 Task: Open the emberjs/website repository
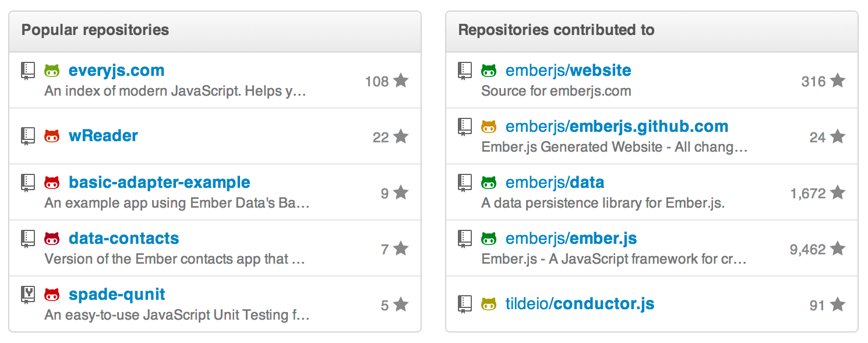pos(568,71)
